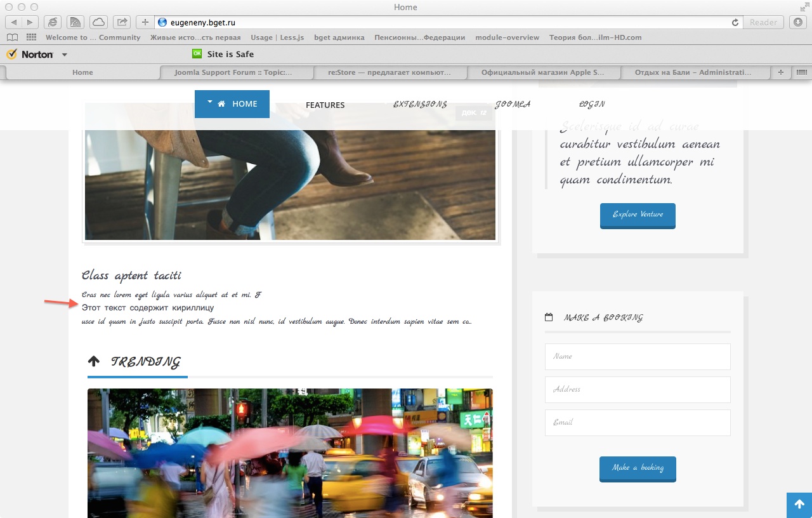Expand the Norton toolbar dropdown arrow
The width and height of the screenshot is (812, 518).
point(65,55)
